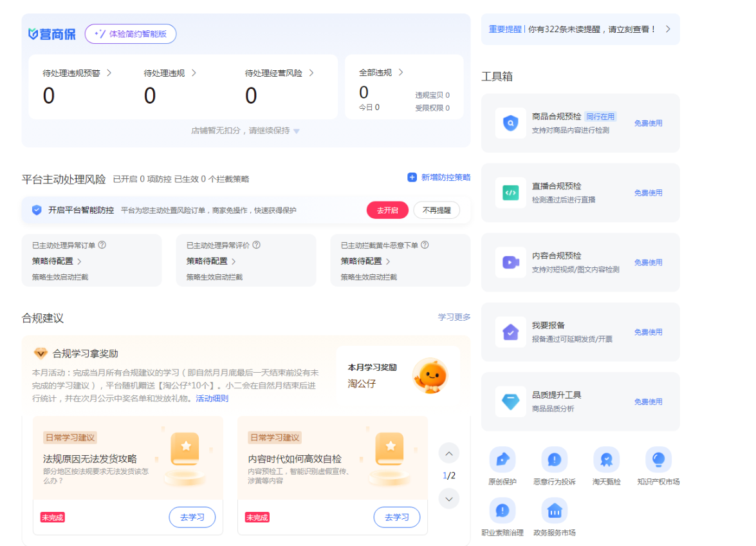This screenshot has width=756, height=546.
Task: Open 知识产权市场 lightbulb icon
Action: 658,460
